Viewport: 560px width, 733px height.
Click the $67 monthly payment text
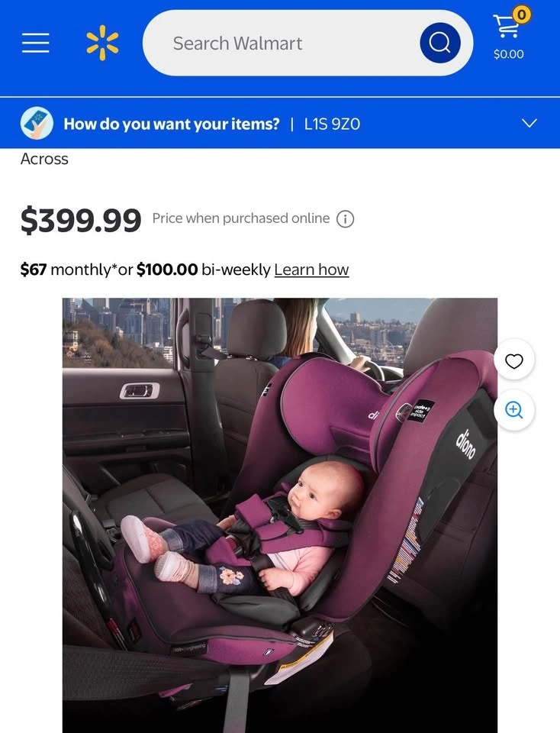tap(66, 270)
